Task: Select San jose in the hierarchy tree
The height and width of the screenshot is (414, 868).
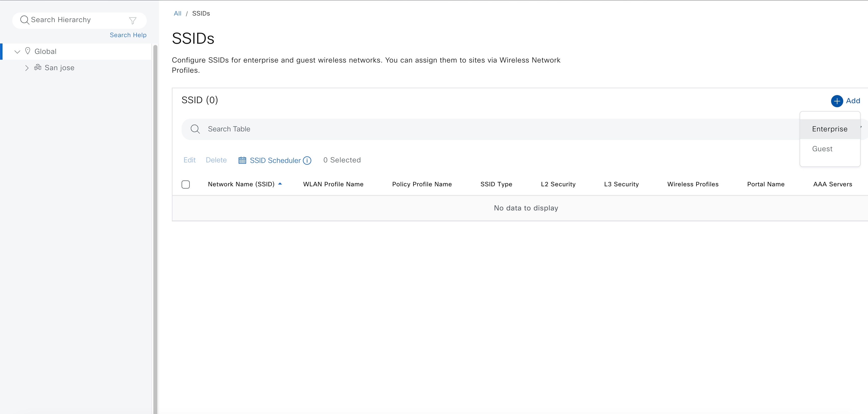Action: 59,68
